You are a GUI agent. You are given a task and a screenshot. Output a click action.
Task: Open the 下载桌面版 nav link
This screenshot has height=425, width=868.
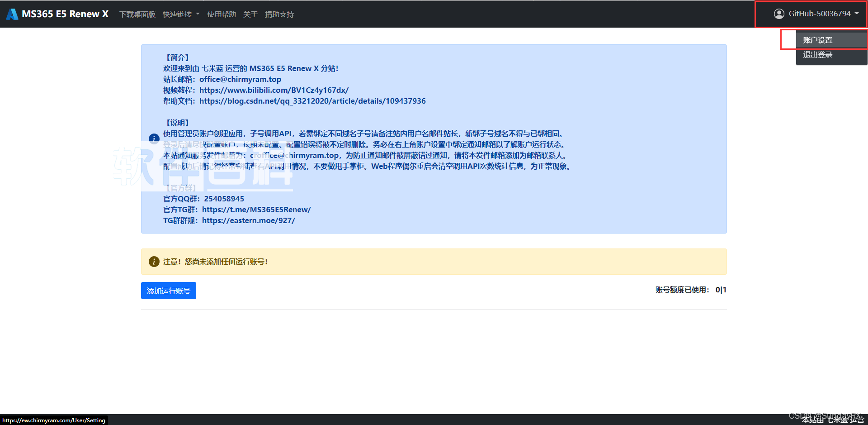(137, 14)
